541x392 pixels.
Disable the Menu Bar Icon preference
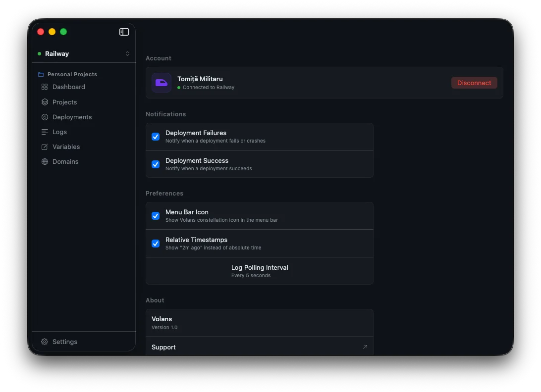(156, 215)
